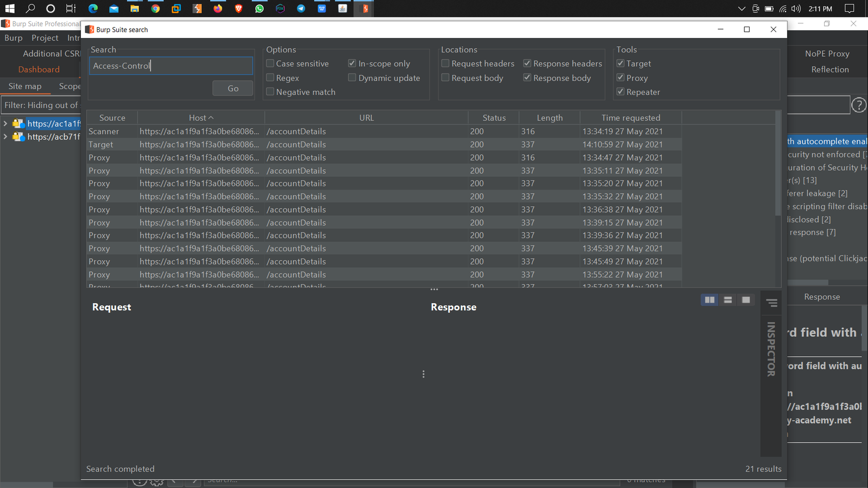Open Reflection tab in main window
The width and height of the screenshot is (868, 488).
coord(830,69)
